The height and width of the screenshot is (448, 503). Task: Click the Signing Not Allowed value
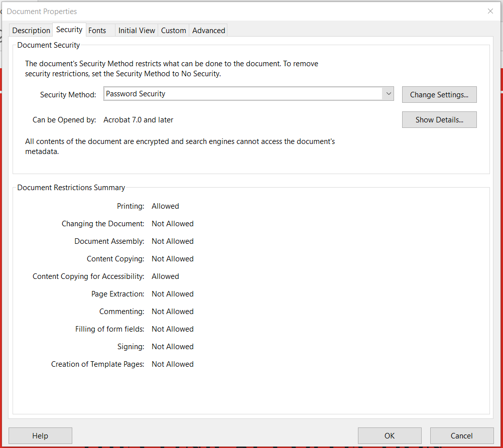tap(173, 347)
